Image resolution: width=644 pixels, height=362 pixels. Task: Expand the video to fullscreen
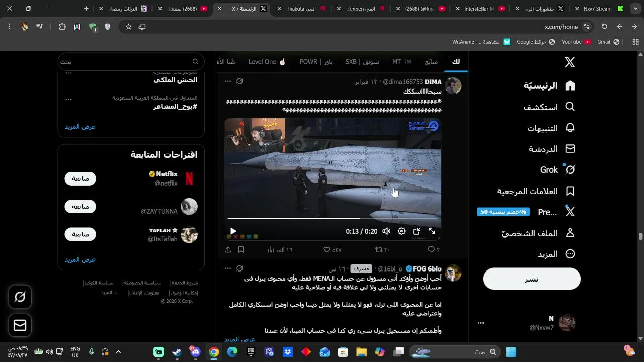coord(432,231)
